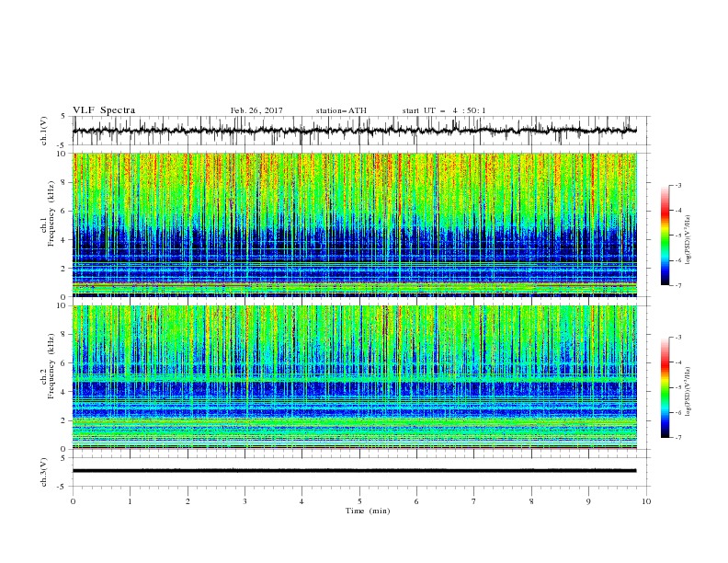Click the ch.1 spectrogram color scale bar
The image size is (728, 563).
(665, 235)
